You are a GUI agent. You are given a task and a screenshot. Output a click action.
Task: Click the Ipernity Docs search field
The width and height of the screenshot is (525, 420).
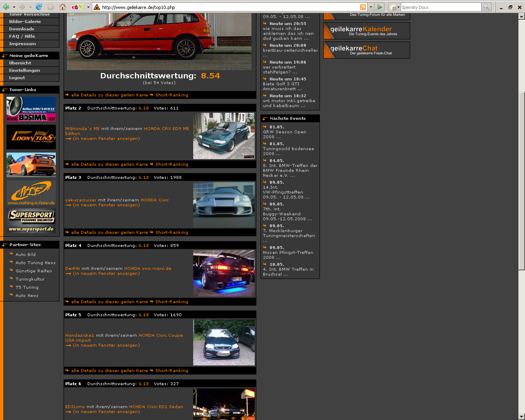pos(441,7)
